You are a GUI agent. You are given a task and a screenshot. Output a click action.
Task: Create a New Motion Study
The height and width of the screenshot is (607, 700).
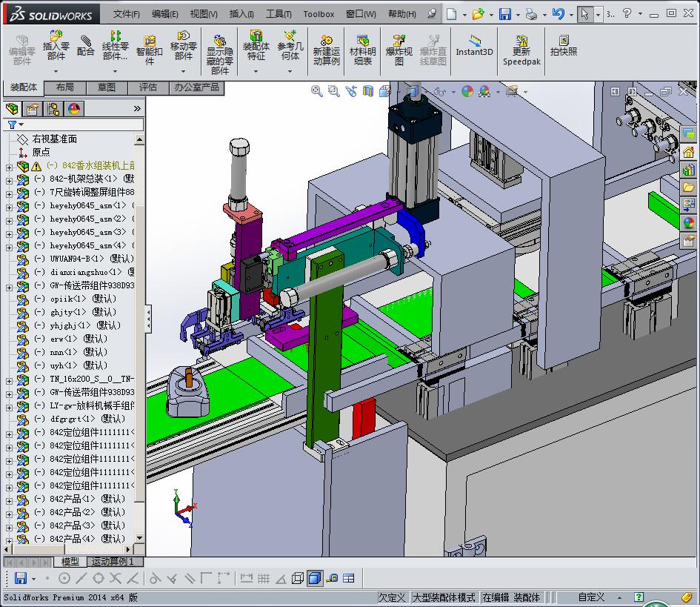coord(327,50)
